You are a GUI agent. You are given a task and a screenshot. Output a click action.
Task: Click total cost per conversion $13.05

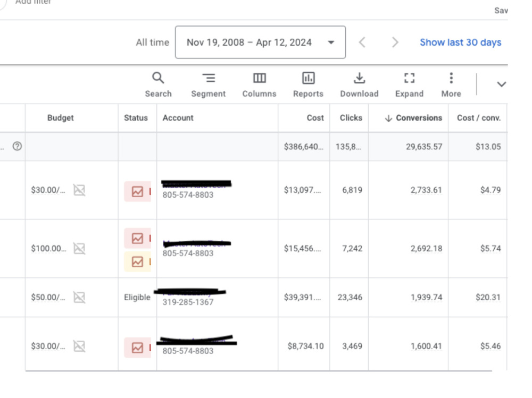(488, 147)
